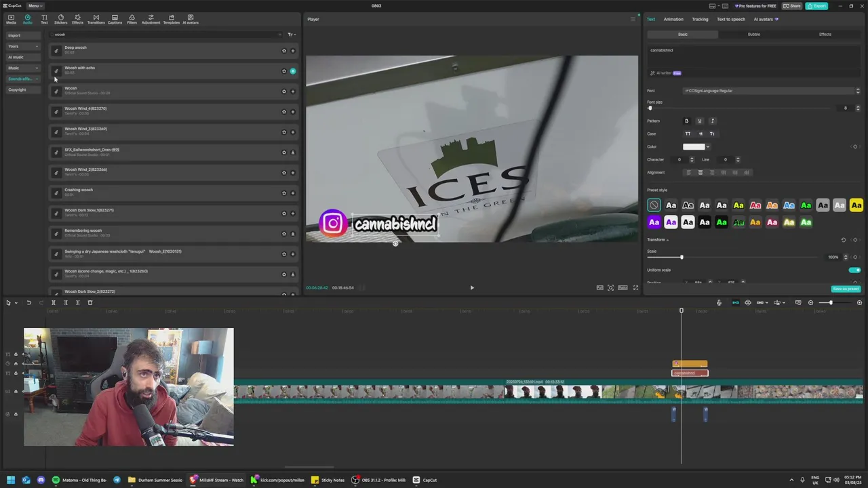Open the AI avatars tab in right panel
This screenshot has height=488, width=868.
(x=766, y=19)
